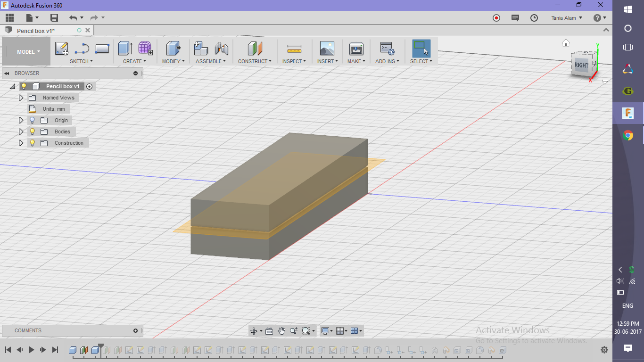Open the MAKE menu

coord(356,61)
